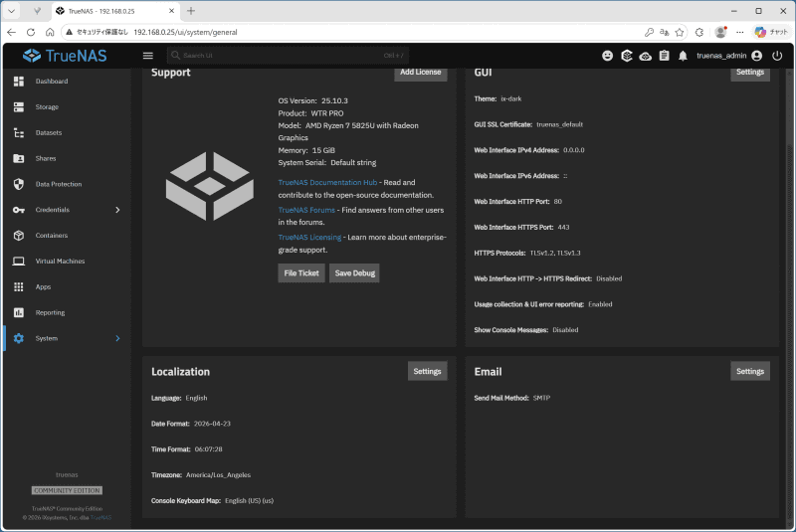The image size is (796, 532).
Task: Reload the page with browser refresh
Action: point(31,32)
